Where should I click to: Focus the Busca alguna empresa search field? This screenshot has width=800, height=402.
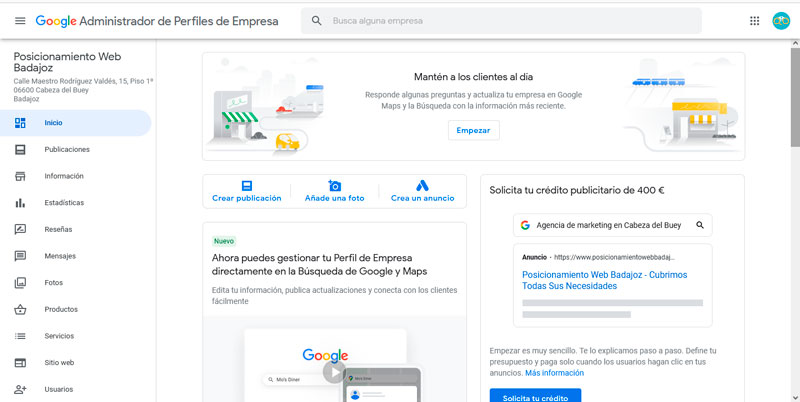tap(501, 21)
